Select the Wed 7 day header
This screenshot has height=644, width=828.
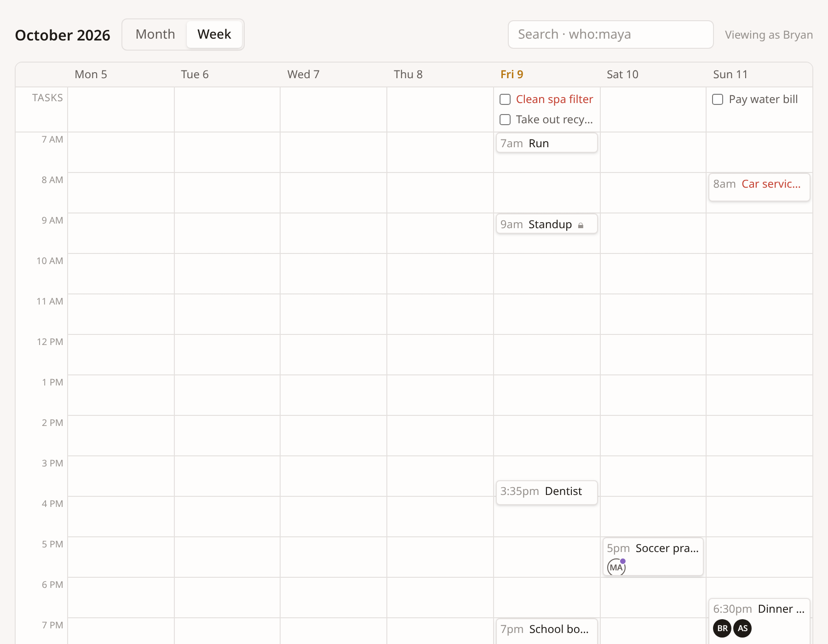click(303, 75)
